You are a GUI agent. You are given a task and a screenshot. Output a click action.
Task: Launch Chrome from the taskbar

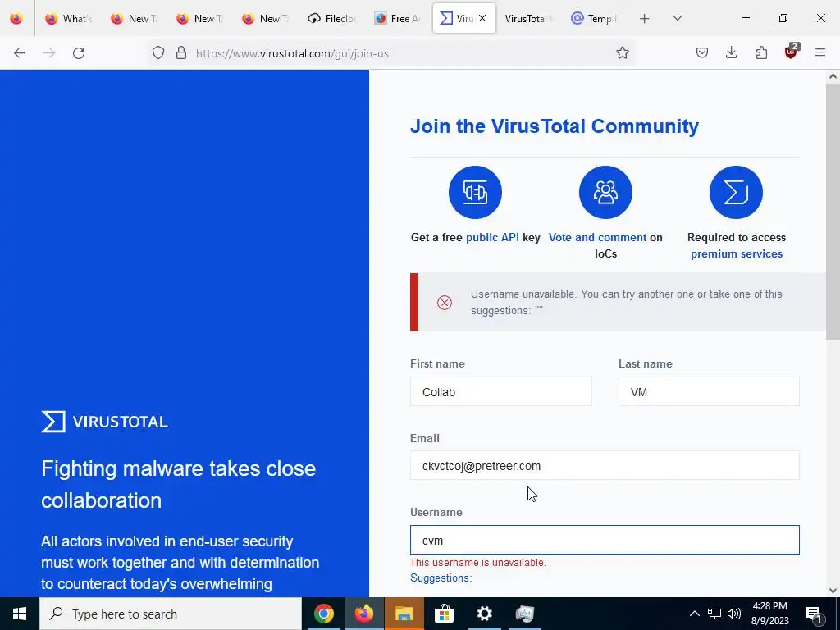[324, 614]
